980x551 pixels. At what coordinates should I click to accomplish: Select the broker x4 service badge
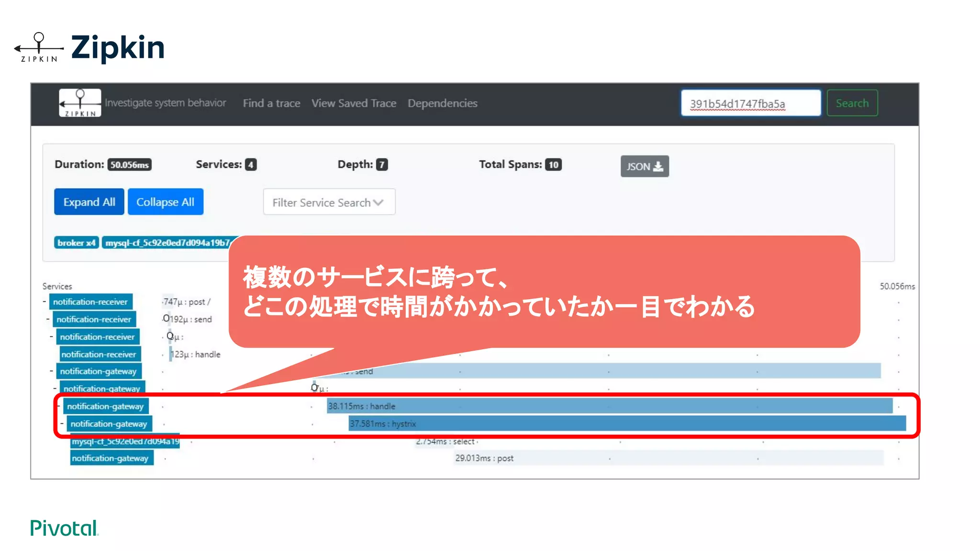click(x=77, y=242)
